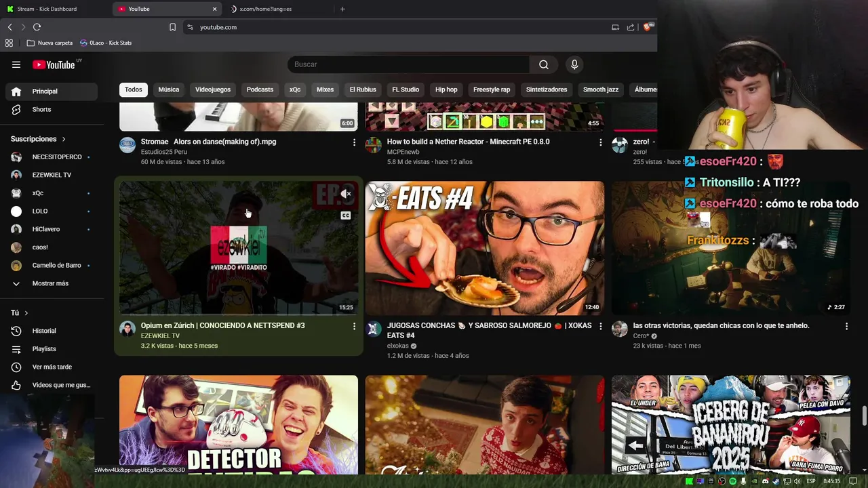Click the Buscar search field
Image resolution: width=868 pixels, height=488 pixels.
tap(408, 64)
